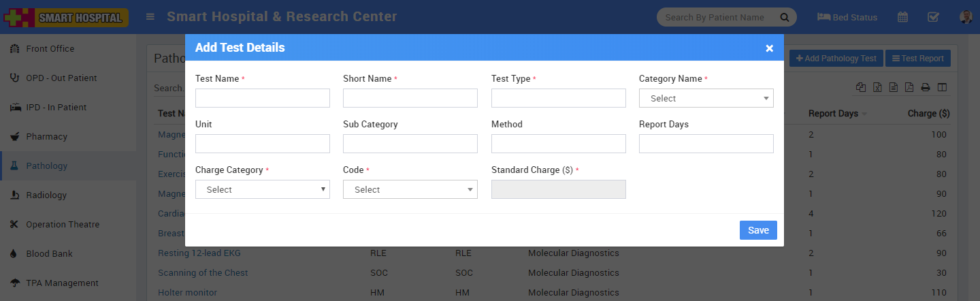Click the search magnifier icon
The image size is (980, 301).
coord(784,17)
